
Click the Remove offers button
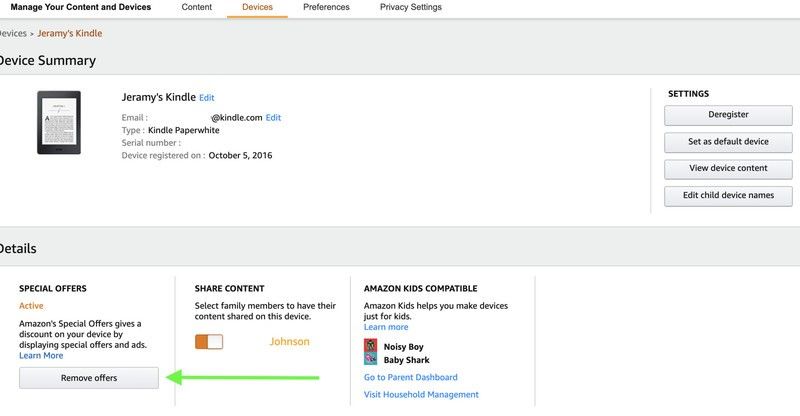(x=89, y=378)
